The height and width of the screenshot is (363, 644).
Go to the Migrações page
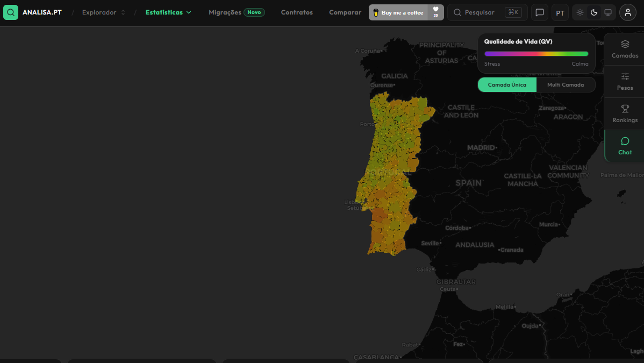(225, 12)
